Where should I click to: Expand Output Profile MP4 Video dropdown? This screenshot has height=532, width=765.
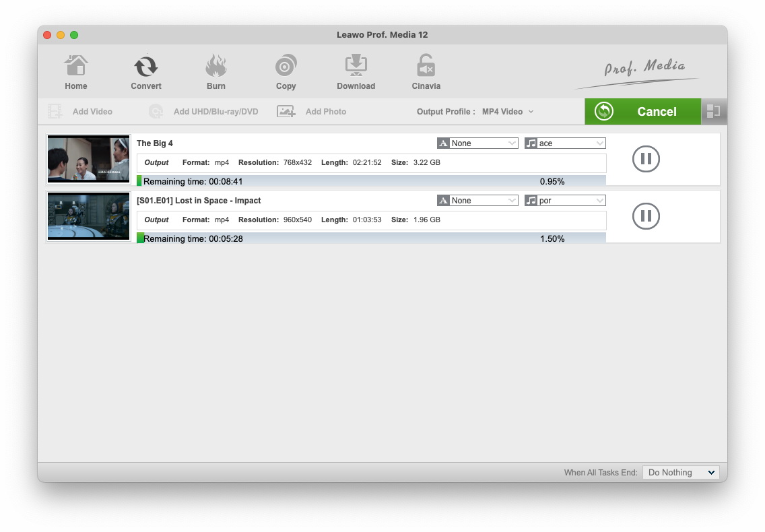point(508,111)
